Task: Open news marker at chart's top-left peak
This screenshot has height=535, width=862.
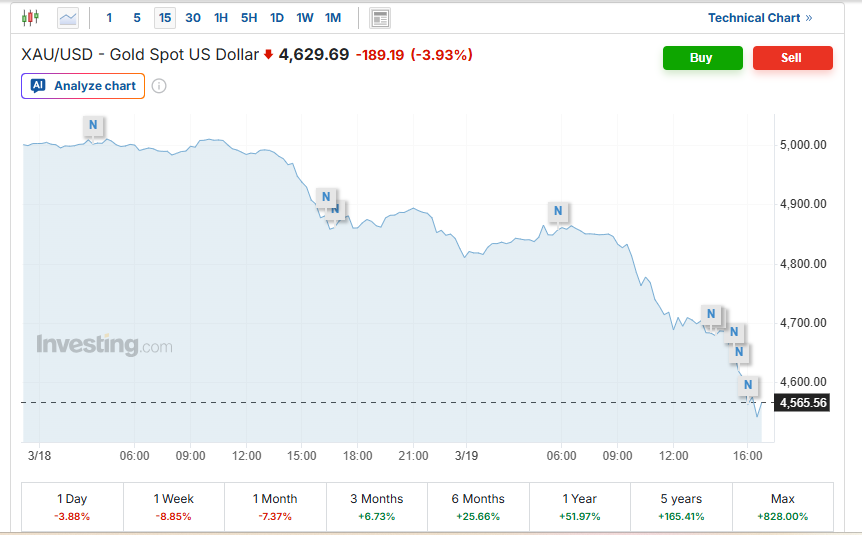Action: coord(93,126)
